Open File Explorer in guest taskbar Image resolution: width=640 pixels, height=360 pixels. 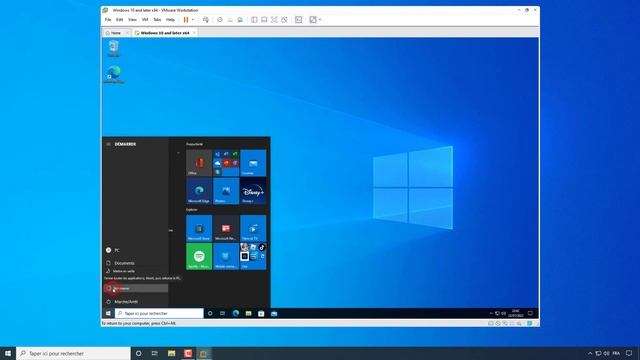coord(248,313)
